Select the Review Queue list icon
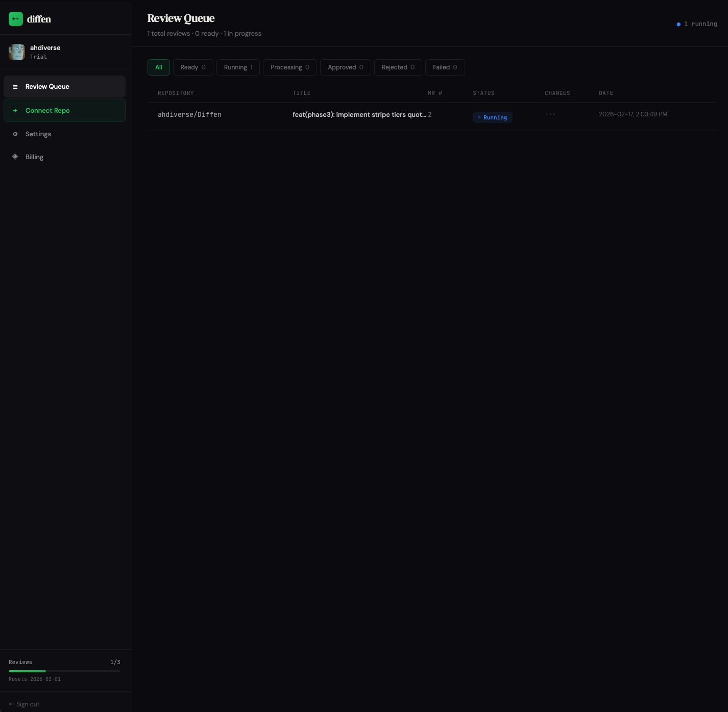This screenshot has height=712, width=728. 15,86
